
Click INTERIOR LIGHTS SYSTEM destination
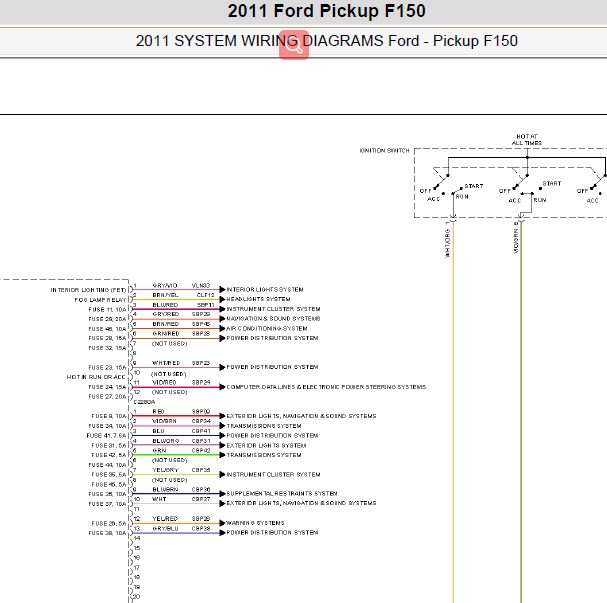(x=265, y=290)
